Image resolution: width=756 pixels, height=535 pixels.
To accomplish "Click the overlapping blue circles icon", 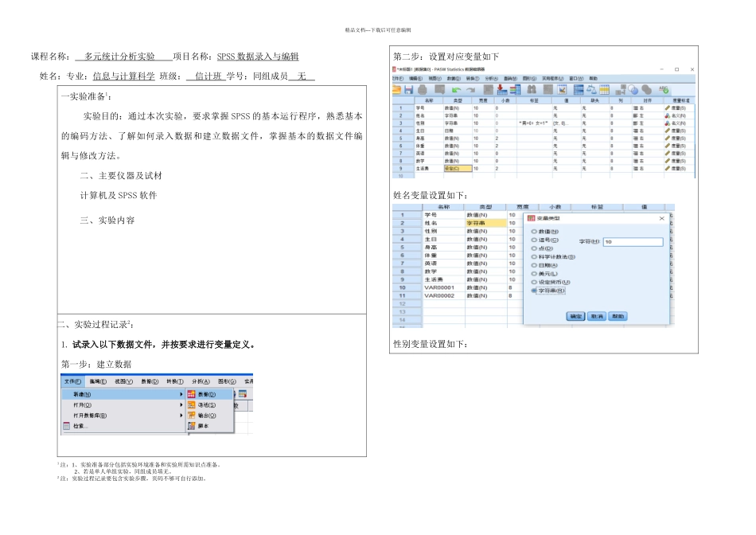I will 633,90.
